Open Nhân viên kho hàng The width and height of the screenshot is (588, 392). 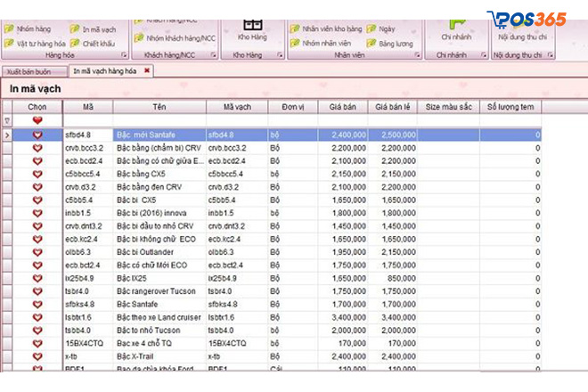(x=294, y=29)
